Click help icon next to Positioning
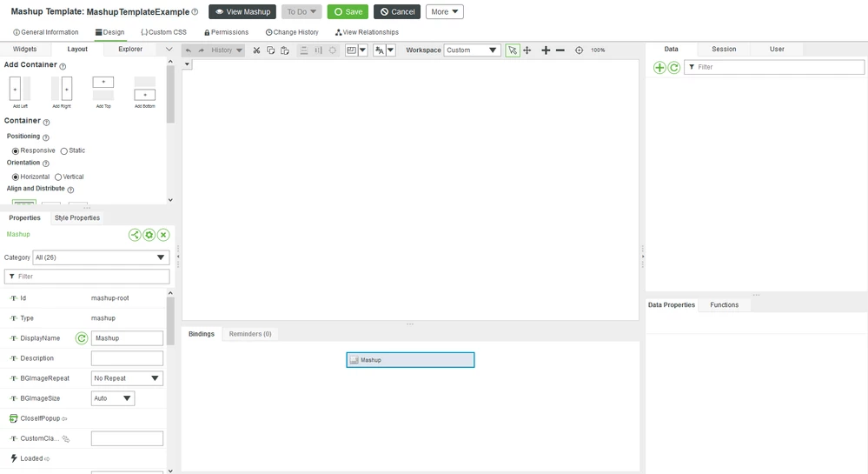 [46, 137]
